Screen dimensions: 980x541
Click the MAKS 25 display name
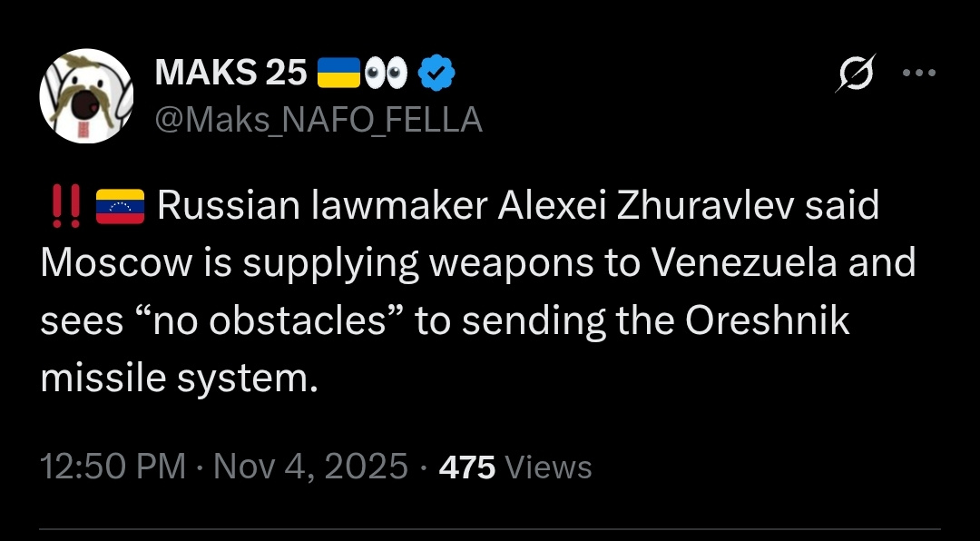[x=231, y=74]
